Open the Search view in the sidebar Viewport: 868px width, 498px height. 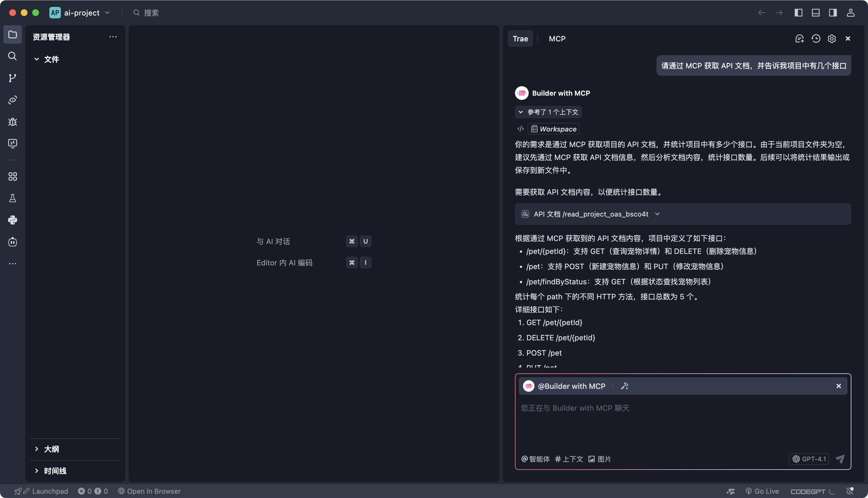tap(12, 56)
